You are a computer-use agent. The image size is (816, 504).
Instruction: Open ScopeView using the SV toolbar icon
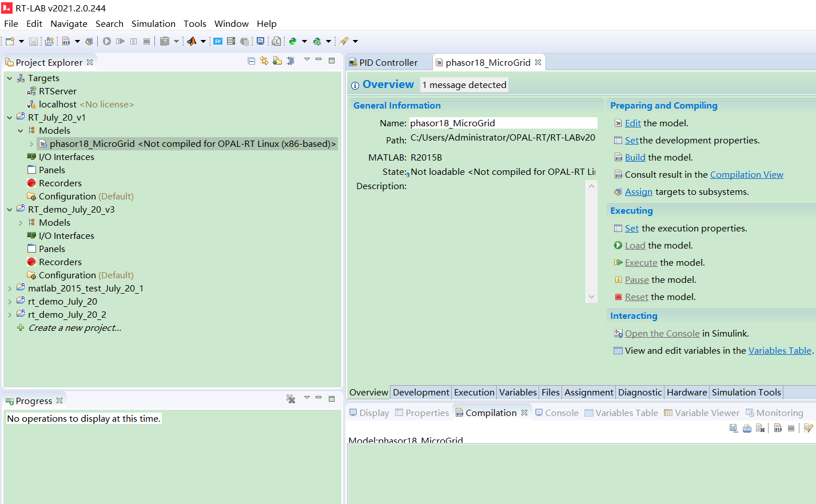pyautogui.click(x=218, y=41)
